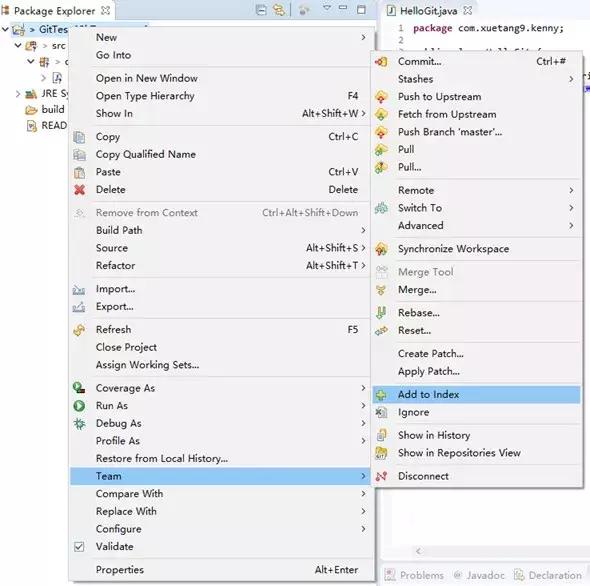Expand the JRE System Library node
The width and height of the screenshot is (590, 586).
click(x=18, y=94)
